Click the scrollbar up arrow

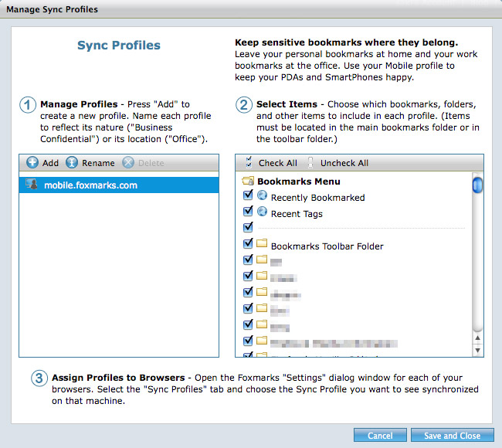click(477, 338)
